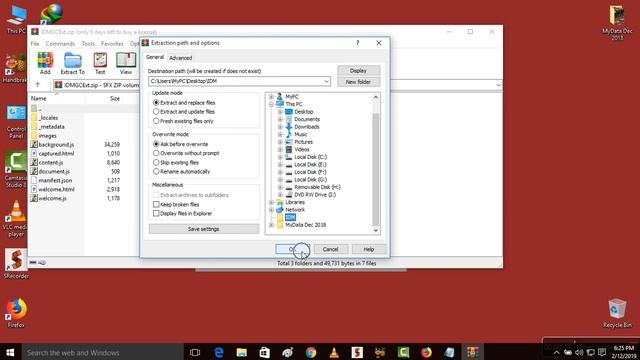Expand the Libraries tree node

[x=271, y=202]
